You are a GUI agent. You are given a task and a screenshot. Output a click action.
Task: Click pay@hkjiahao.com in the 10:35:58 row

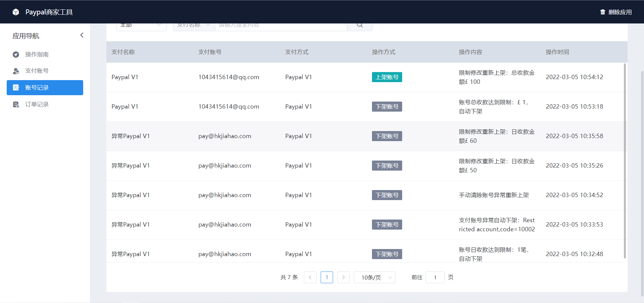tap(225, 136)
